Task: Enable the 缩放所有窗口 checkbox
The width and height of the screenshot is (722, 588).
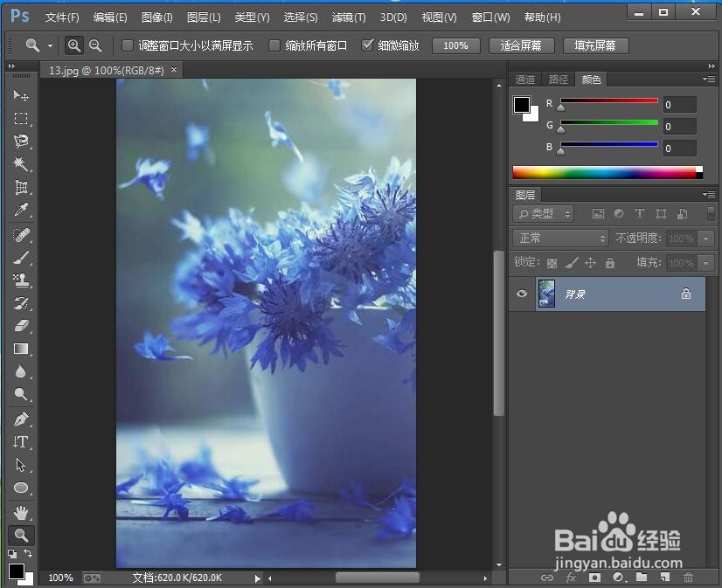Action: pyautogui.click(x=276, y=45)
